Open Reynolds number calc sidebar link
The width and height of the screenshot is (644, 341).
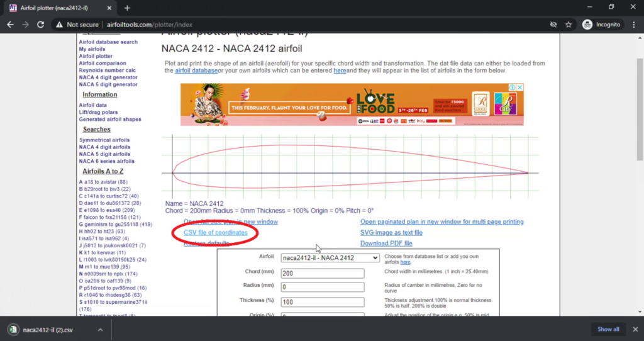point(107,70)
